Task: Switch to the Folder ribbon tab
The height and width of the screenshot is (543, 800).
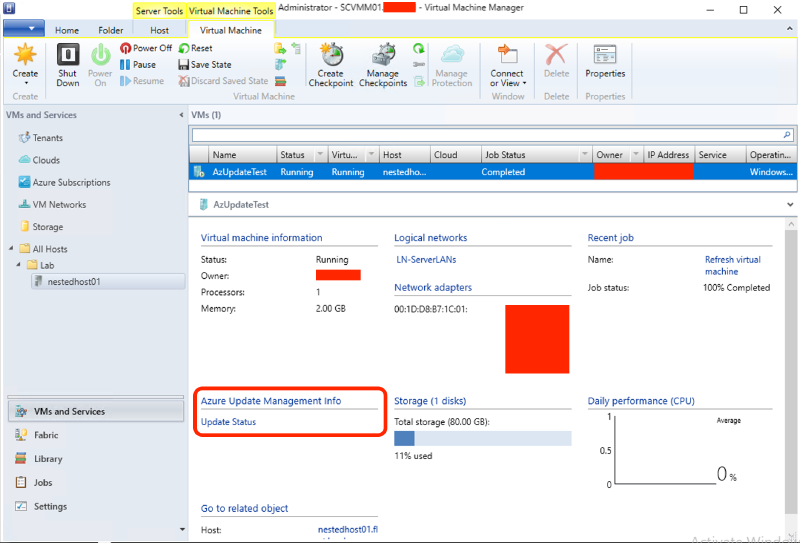Action: coord(111,31)
